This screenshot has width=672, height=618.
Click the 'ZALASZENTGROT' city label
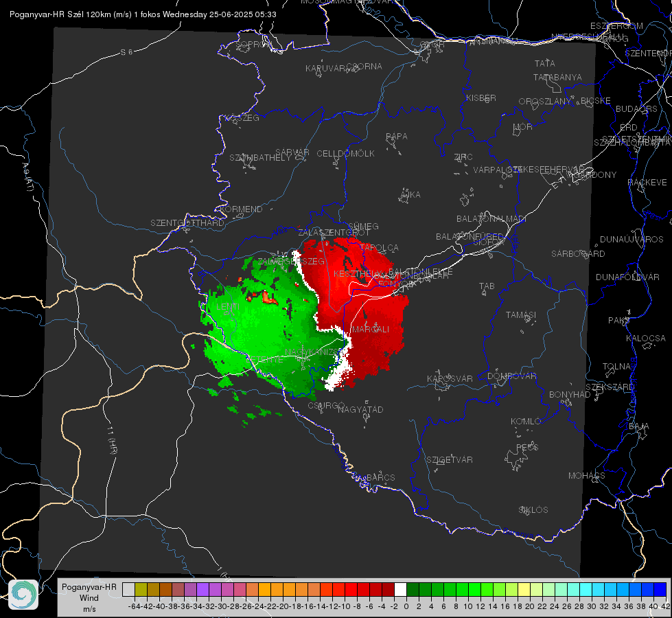click(334, 233)
